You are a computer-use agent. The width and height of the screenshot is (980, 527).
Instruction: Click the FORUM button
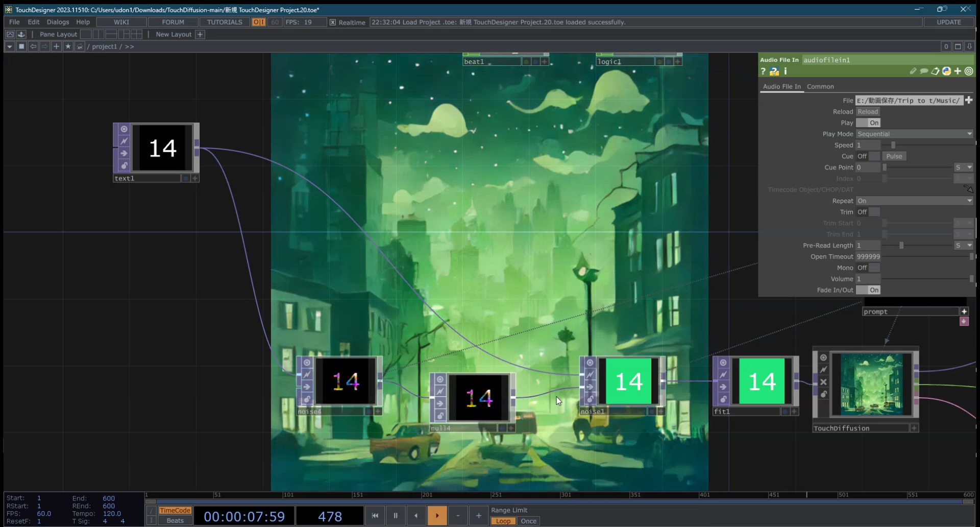173,22
